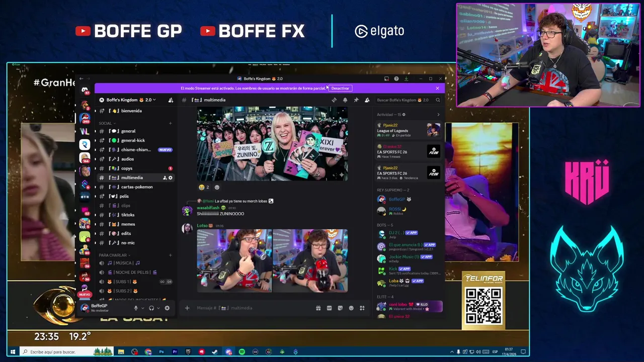Dismiss the Streamer mode purple banner

click(x=437, y=88)
